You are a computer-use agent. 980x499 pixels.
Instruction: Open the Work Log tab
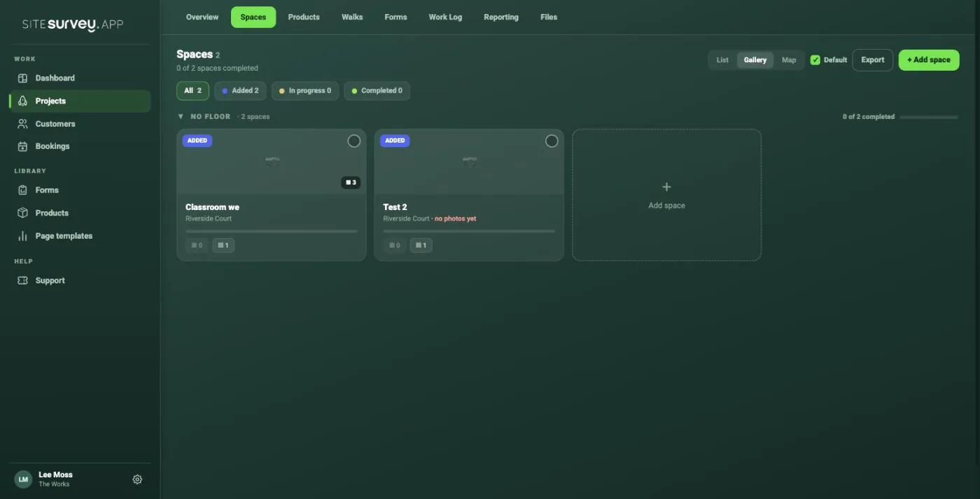tap(445, 17)
